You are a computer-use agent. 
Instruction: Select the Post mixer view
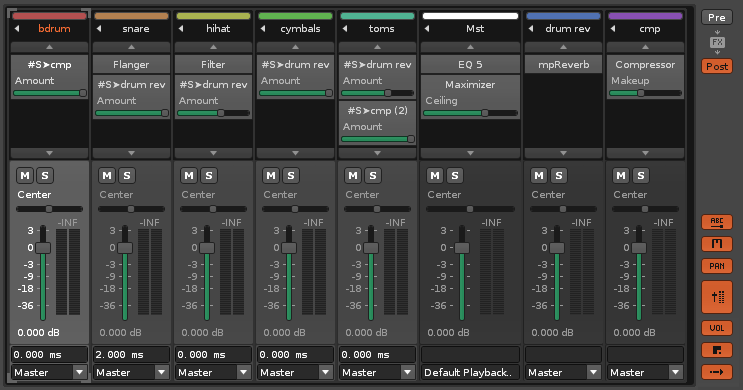point(717,66)
